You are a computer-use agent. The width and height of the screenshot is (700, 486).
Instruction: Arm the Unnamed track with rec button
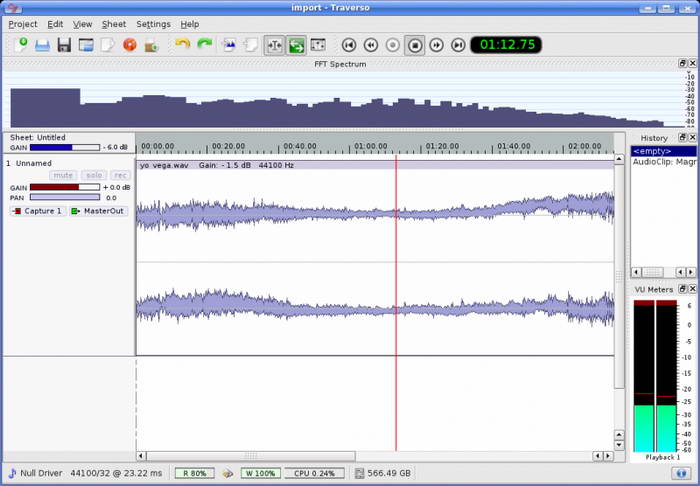click(x=120, y=175)
